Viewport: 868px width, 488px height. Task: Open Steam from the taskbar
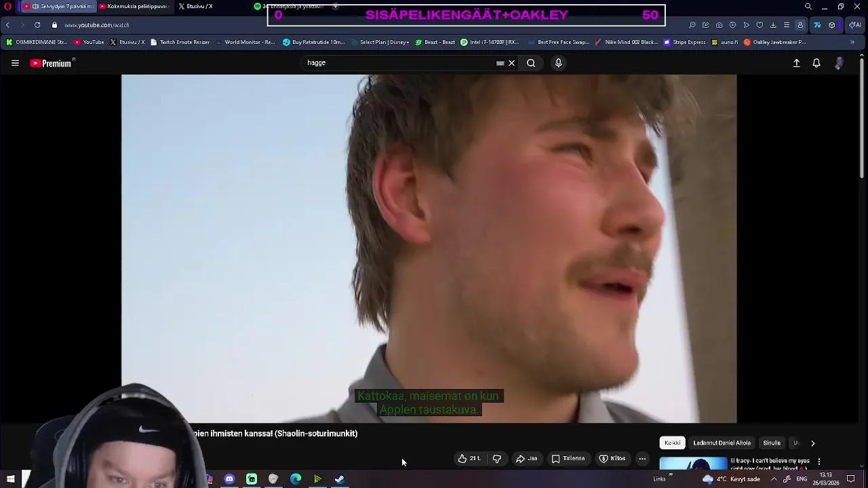coord(340,479)
